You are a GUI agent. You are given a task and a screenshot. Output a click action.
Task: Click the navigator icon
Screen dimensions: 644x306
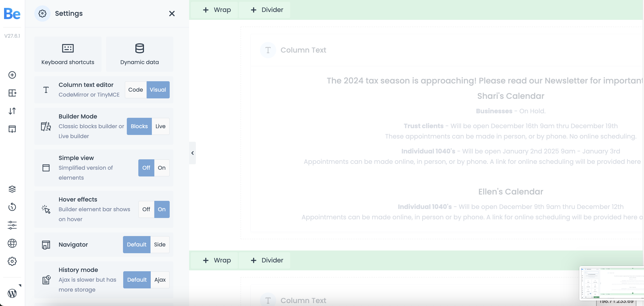46,244
